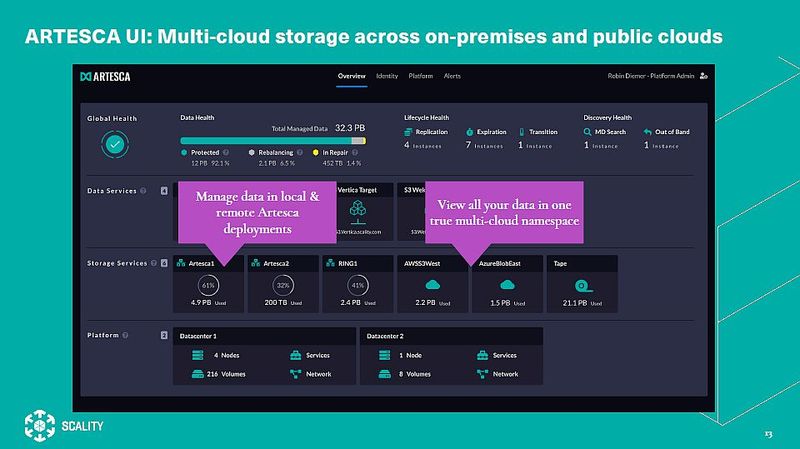800x449 pixels.
Task: Expand the Platform count badge
Action: (164, 335)
